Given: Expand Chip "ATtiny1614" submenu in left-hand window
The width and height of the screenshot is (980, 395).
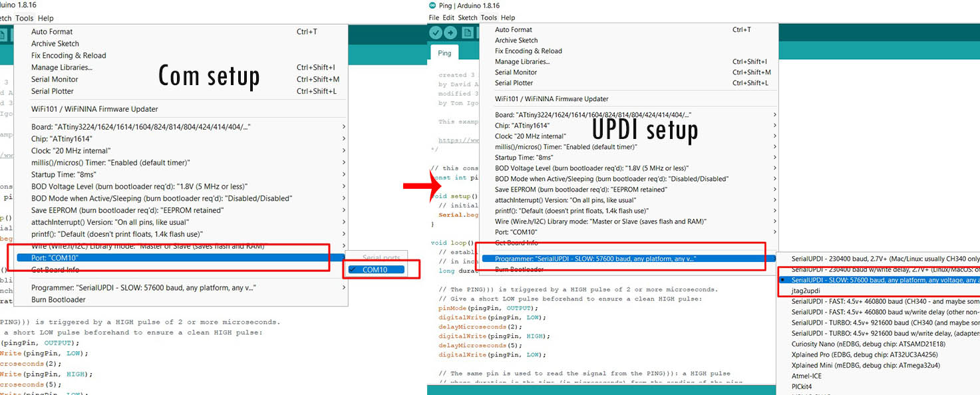Looking at the screenshot, I should (x=180, y=138).
